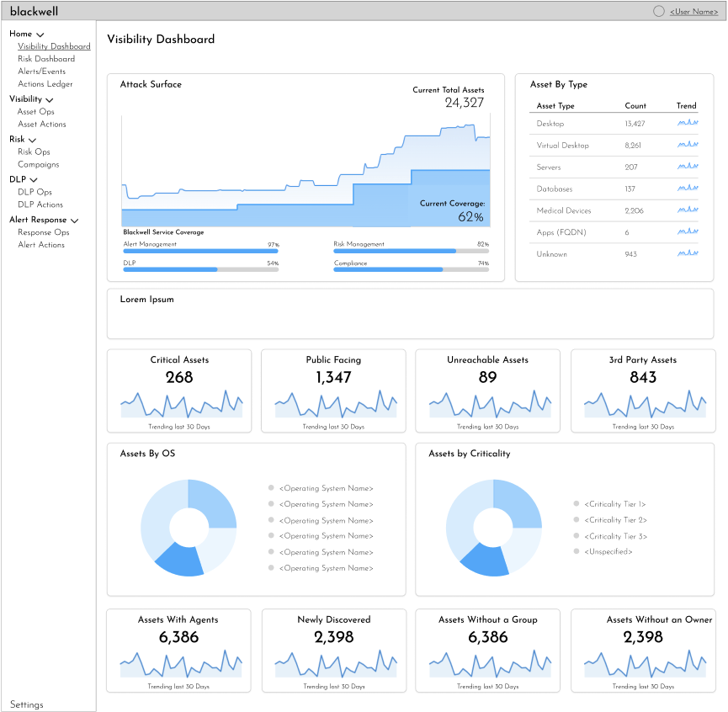Image resolution: width=728 pixels, height=712 pixels.
Task: Go to Asset Ops in sidebar
Action: [35, 112]
